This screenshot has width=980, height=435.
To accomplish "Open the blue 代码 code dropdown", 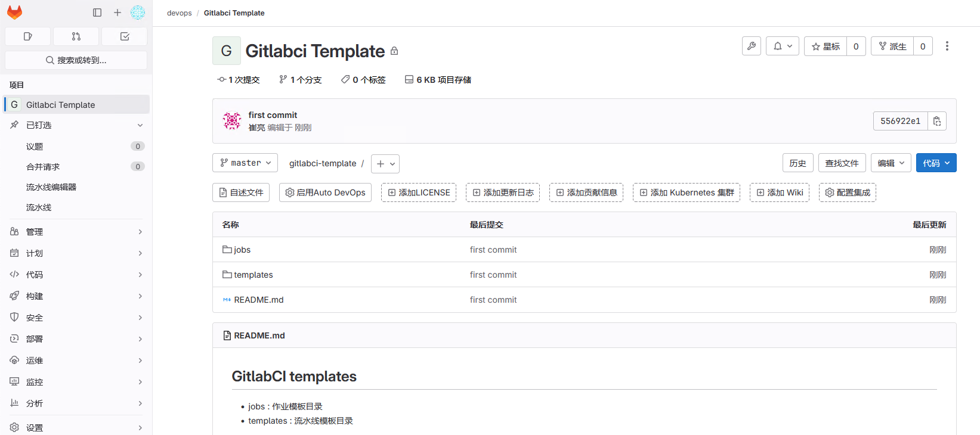I will [936, 163].
